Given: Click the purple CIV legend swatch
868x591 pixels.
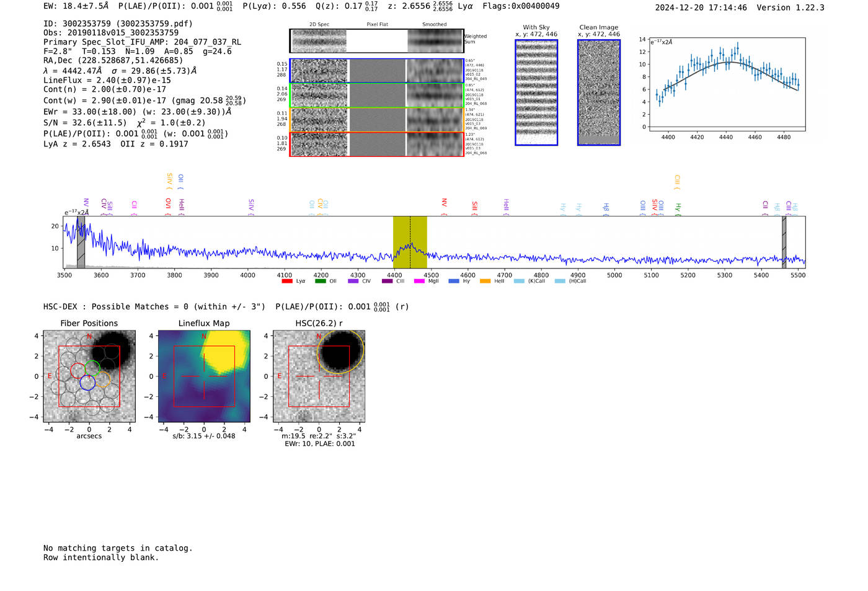Looking at the screenshot, I should 353,282.
